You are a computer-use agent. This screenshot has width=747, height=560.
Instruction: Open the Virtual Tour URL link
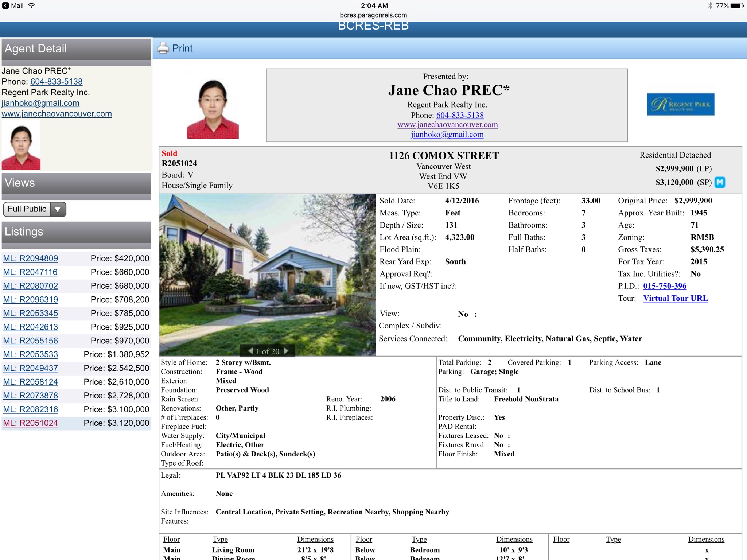pos(675,298)
